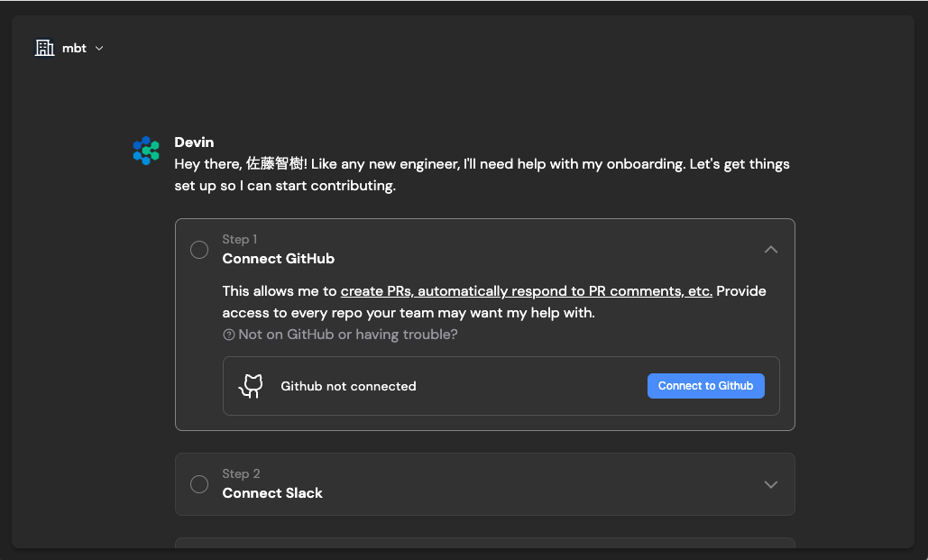Toggle the Step 2 completion circle
This screenshot has width=928, height=560.
pos(199,484)
